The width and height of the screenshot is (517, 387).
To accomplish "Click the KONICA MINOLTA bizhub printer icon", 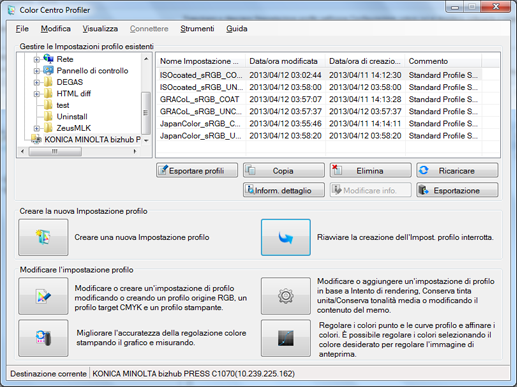I will (36, 139).
